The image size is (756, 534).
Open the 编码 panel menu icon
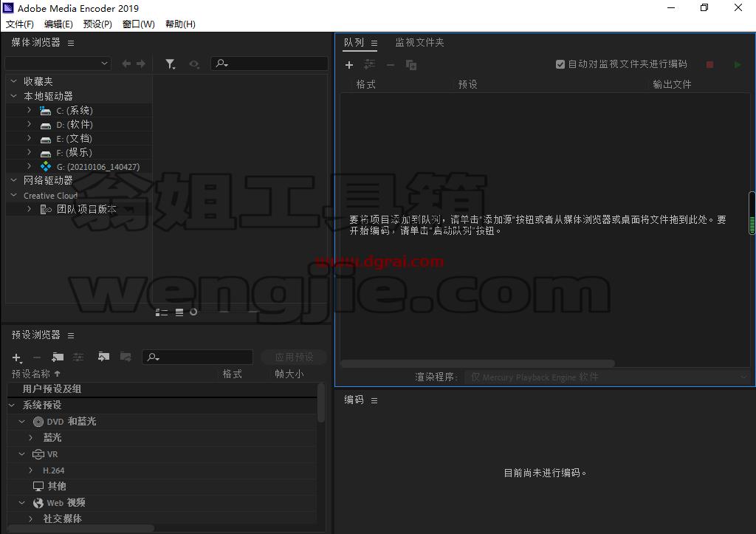(374, 400)
